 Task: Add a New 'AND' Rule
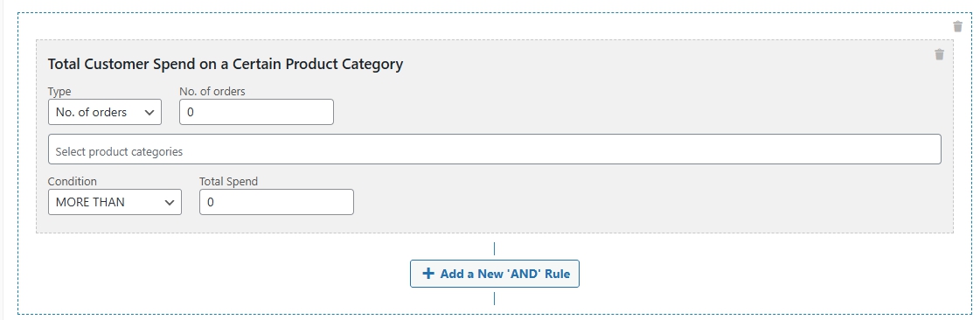pos(495,274)
